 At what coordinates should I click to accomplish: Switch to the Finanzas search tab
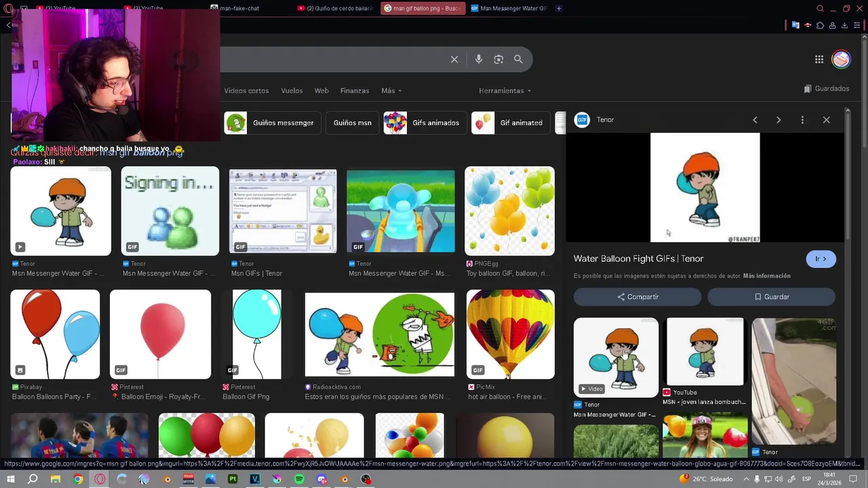point(355,91)
